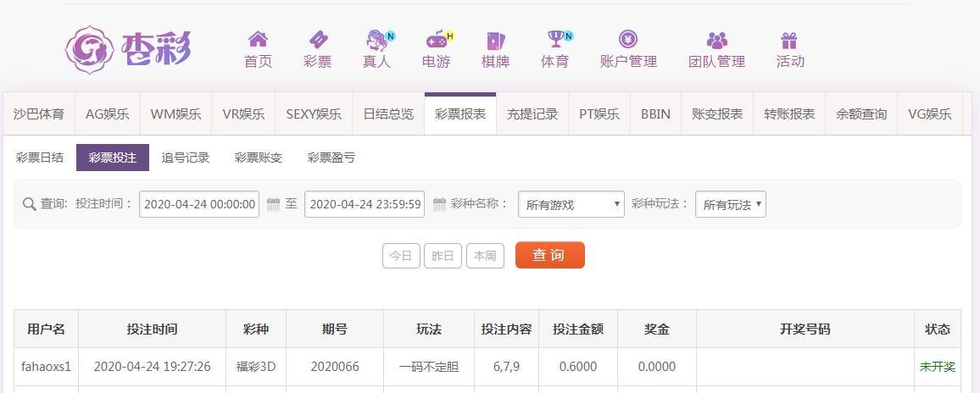Switch to the SEXY娱乐 tab

pos(314,114)
